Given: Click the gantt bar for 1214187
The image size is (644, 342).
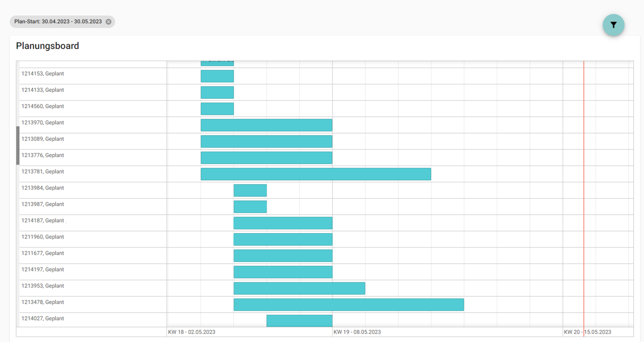Looking at the screenshot, I should (x=283, y=223).
